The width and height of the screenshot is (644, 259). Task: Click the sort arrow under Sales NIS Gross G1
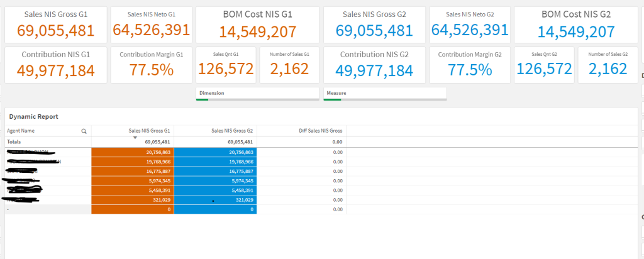[135, 138]
